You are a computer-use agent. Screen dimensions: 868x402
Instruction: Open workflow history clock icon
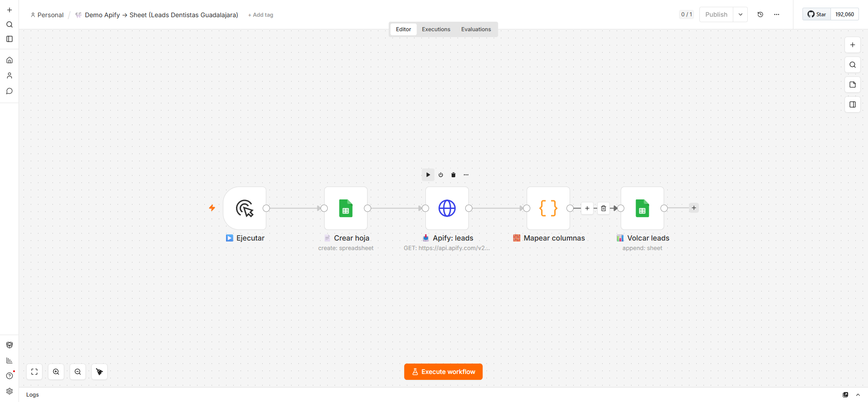click(x=760, y=14)
